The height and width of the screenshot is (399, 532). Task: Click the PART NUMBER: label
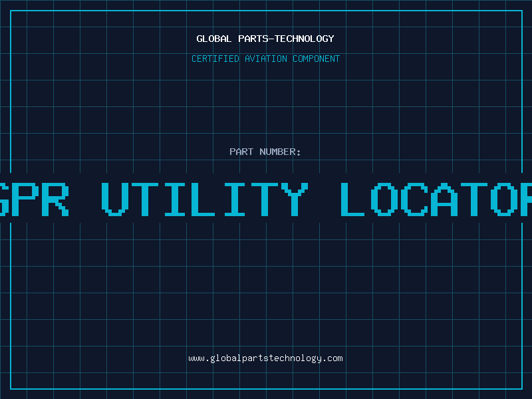tap(265, 152)
